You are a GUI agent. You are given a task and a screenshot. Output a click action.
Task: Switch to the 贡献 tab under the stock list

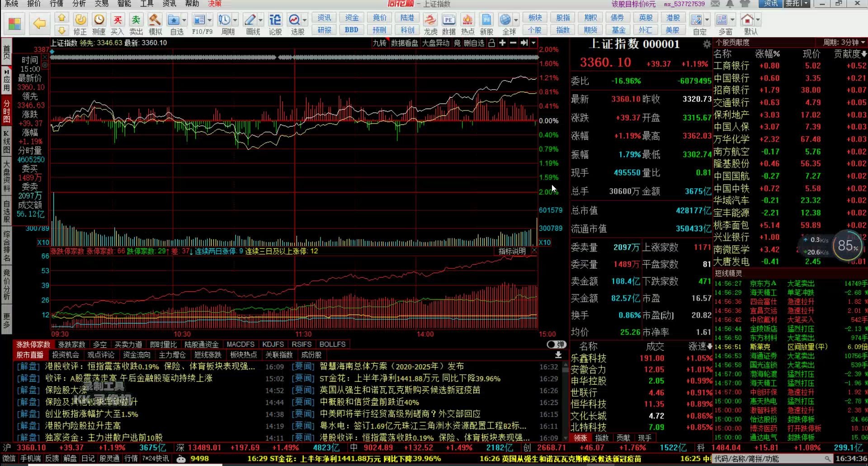pos(623,438)
